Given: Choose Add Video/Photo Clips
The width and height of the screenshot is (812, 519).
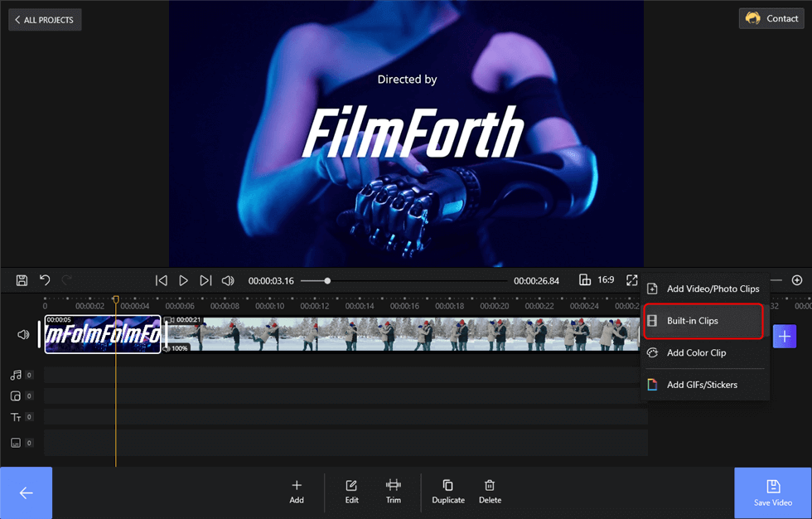Looking at the screenshot, I should pyautogui.click(x=705, y=289).
